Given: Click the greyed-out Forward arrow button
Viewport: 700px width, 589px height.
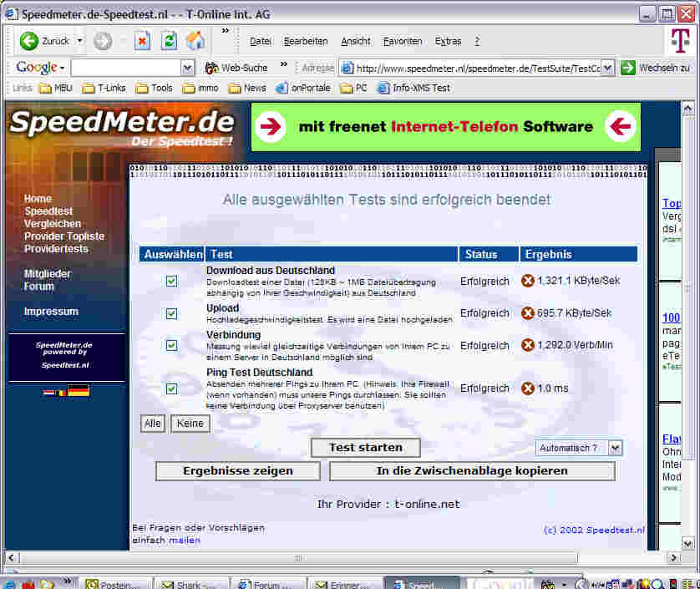Looking at the screenshot, I should 103,42.
